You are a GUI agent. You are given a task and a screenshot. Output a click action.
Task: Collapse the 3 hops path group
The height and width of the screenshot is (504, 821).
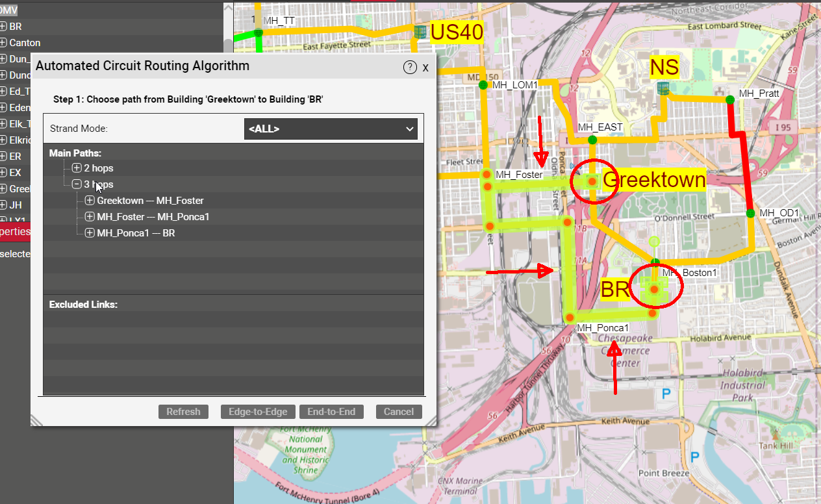pyautogui.click(x=77, y=184)
